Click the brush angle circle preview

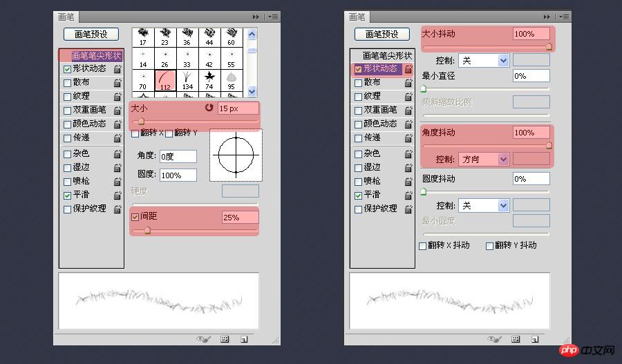click(236, 155)
